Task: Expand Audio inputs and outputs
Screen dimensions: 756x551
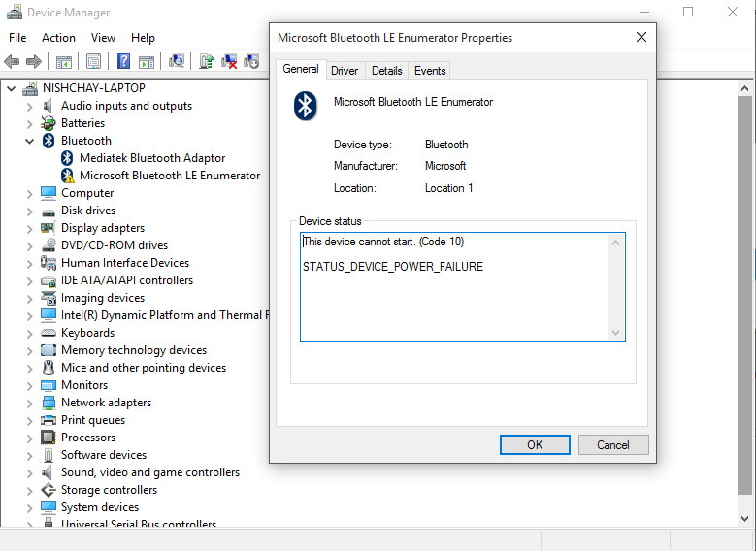Action: pos(29,107)
